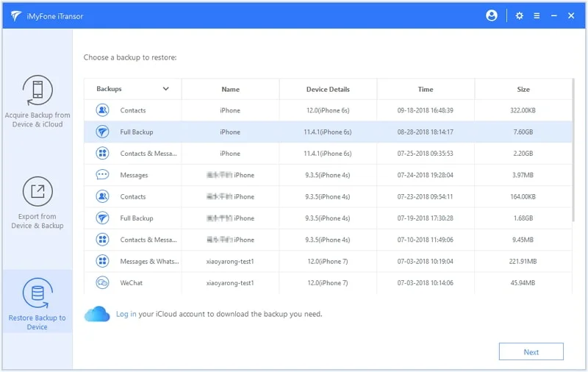Click time 07-03-2018 10:14:06
Screen dimensions: 588x372
tap(426, 283)
